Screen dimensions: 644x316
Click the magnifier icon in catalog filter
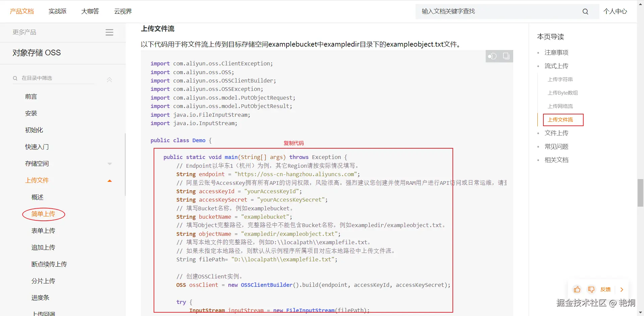pyautogui.click(x=15, y=78)
